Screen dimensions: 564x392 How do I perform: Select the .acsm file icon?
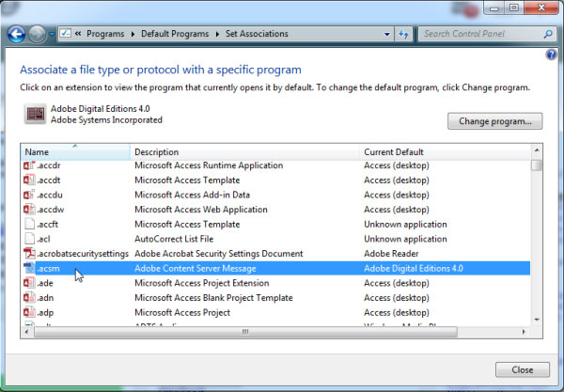(29, 268)
